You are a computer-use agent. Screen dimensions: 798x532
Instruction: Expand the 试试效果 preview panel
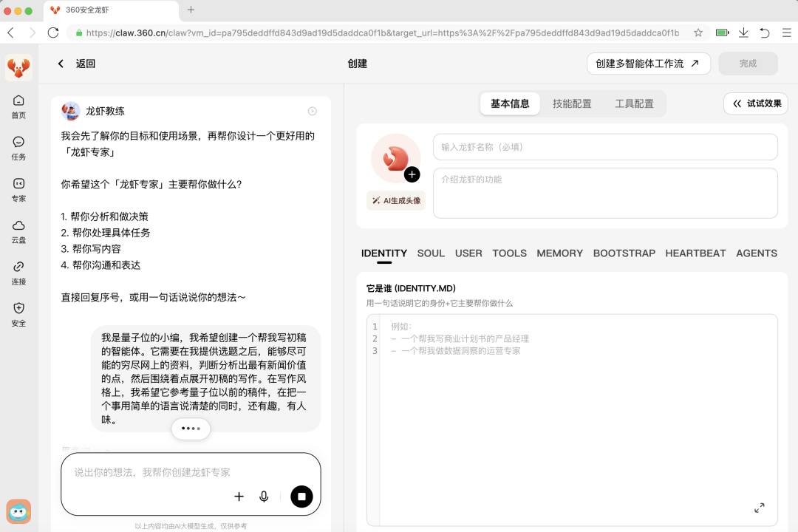click(756, 104)
